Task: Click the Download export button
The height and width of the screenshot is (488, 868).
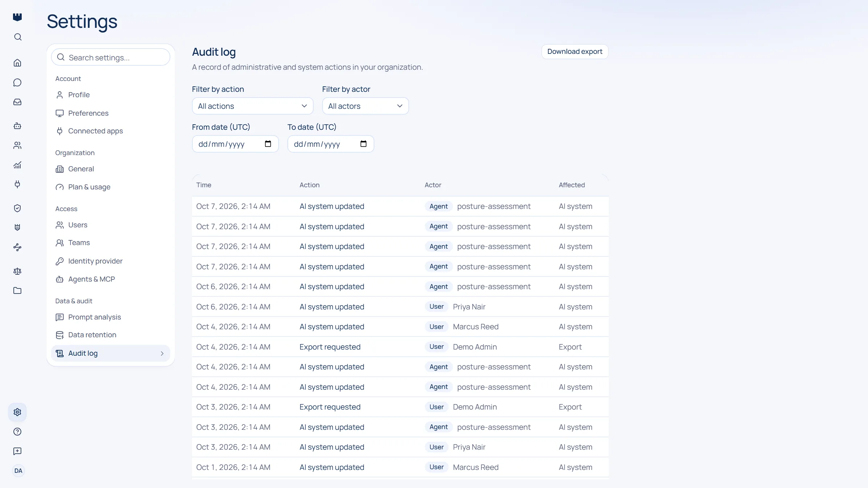Action: tap(575, 51)
